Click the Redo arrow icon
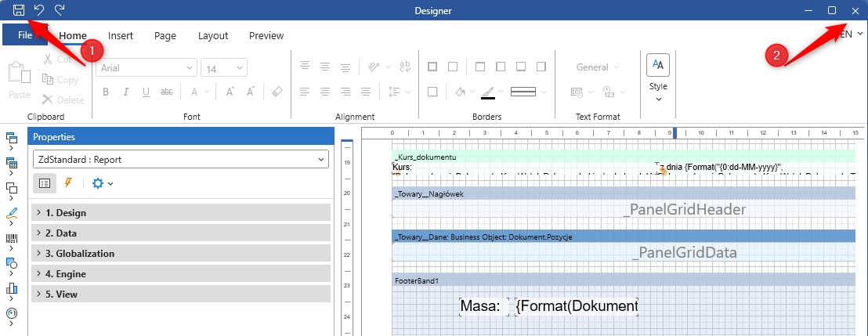Screen dimensions: 868x336 tap(60, 10)
